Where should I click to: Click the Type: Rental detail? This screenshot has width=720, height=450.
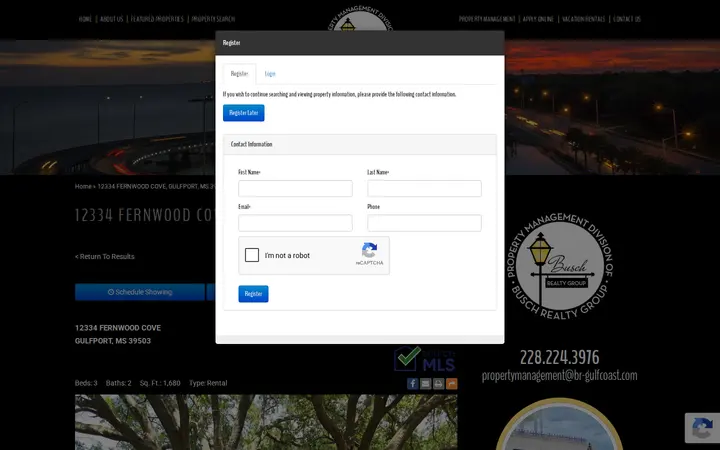(208, 383)
